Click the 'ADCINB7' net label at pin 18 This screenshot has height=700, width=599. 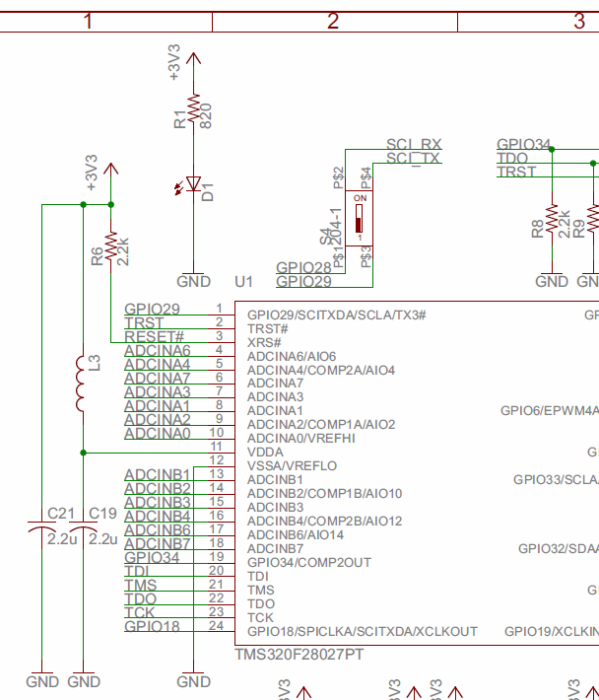tap(158, 544)
